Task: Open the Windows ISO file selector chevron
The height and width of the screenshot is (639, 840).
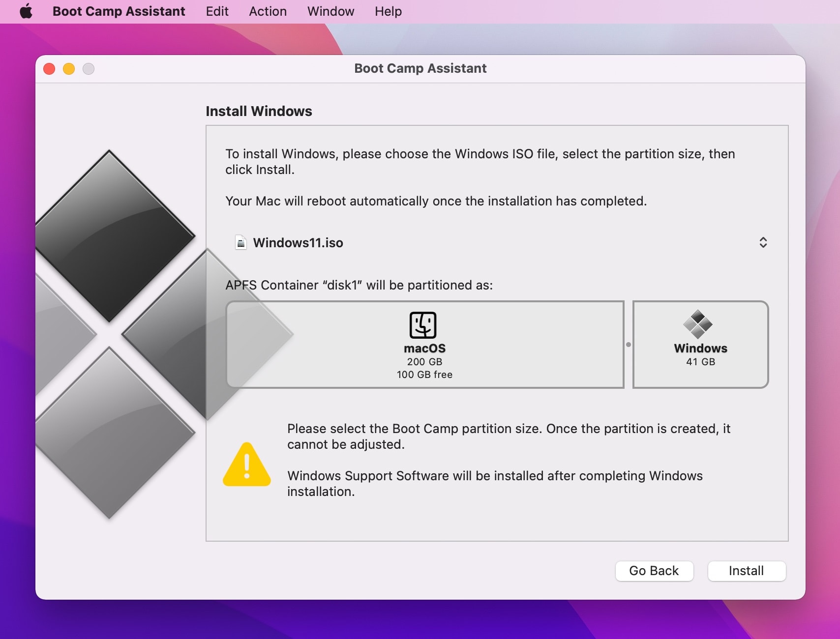Action: point(763,242)
